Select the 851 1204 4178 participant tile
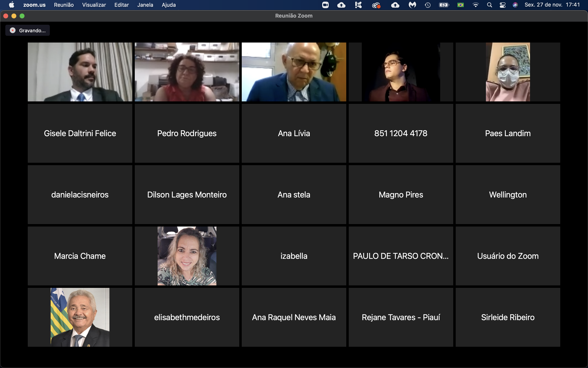This screenshot has height=368, width=588. [x=401, y=133]
